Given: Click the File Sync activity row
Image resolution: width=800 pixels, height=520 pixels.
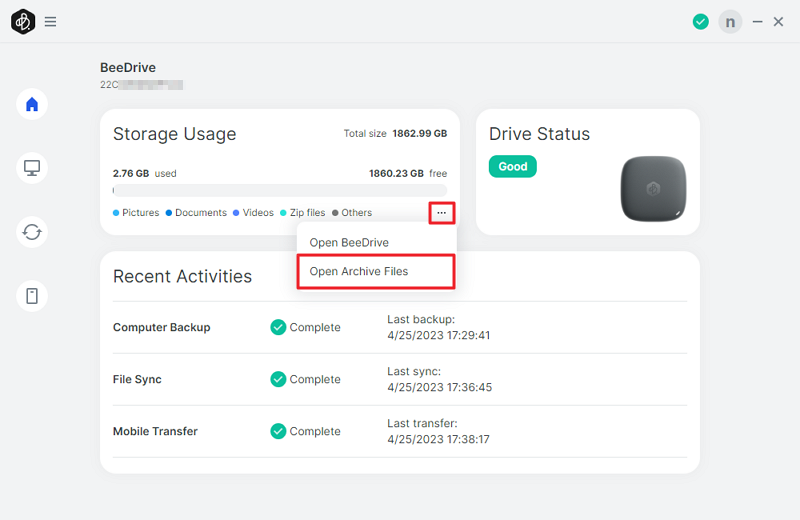Looking at the screenshot, I should tap(399, 380).
